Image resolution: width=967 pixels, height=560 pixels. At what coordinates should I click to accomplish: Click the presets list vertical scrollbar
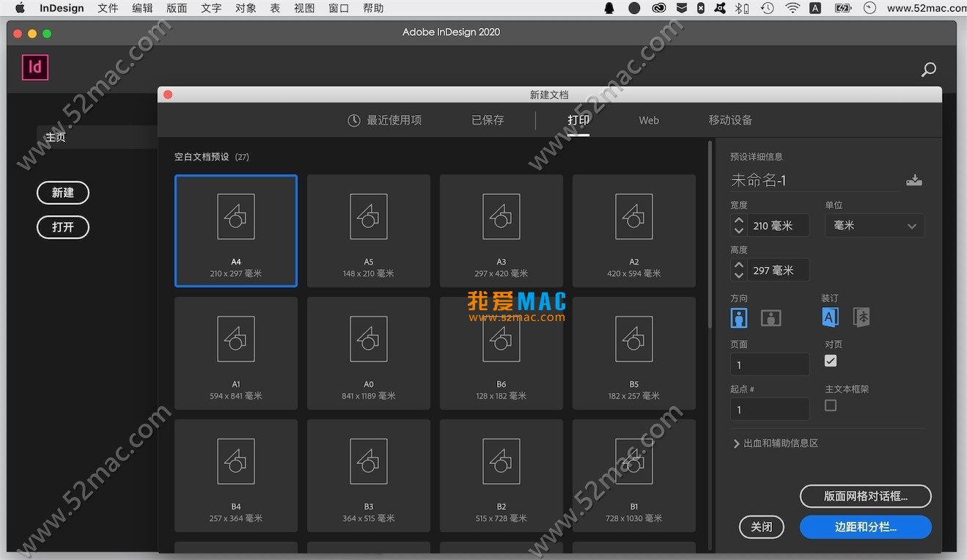710,235
